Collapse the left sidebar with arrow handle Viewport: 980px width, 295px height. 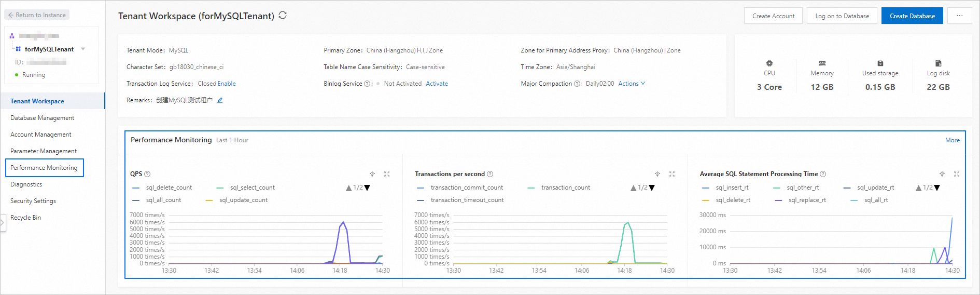[x=3, y=222]
